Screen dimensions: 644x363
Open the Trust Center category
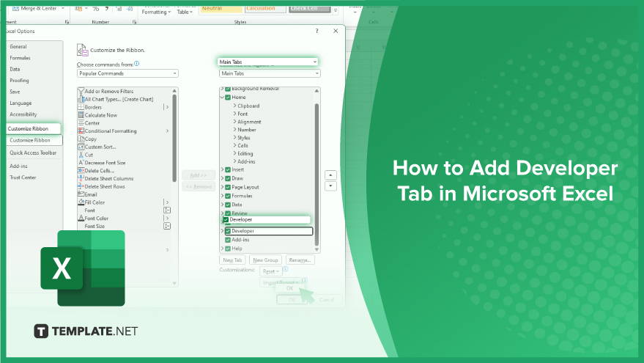[x=23, y=177]
